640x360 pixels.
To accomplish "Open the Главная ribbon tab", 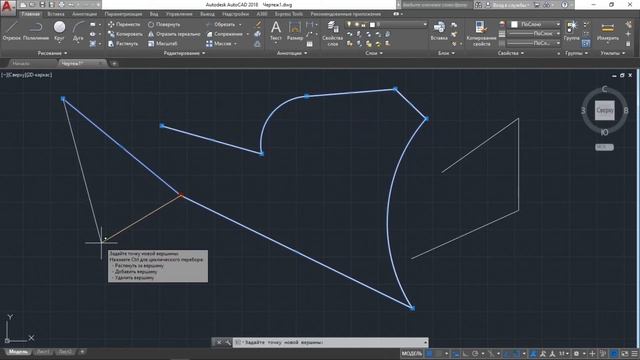I will (x=31, y=14).
